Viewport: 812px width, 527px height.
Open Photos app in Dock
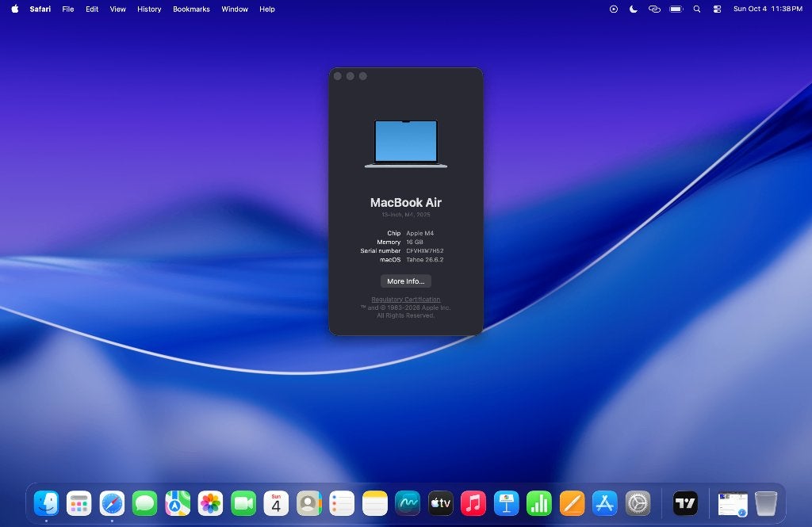click(x=210, y=503)
